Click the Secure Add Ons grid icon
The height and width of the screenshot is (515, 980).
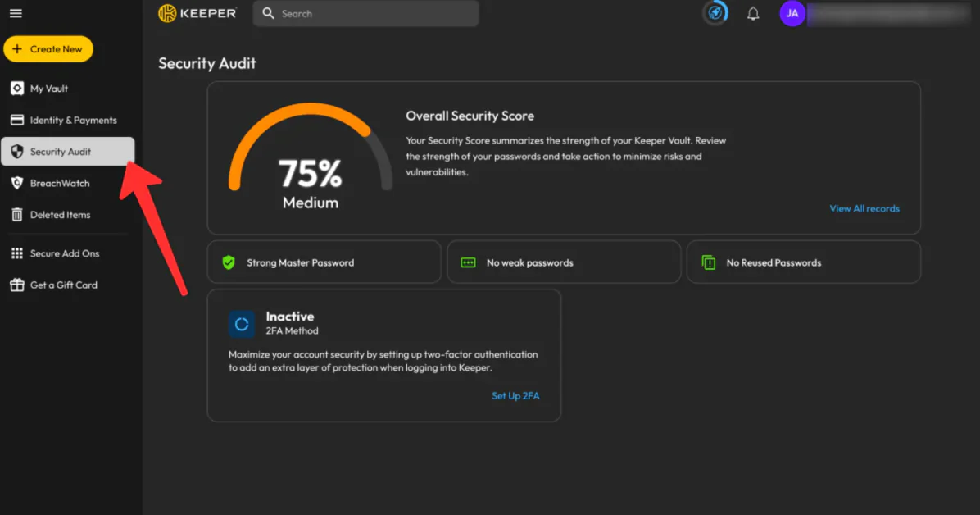(17, 253)
